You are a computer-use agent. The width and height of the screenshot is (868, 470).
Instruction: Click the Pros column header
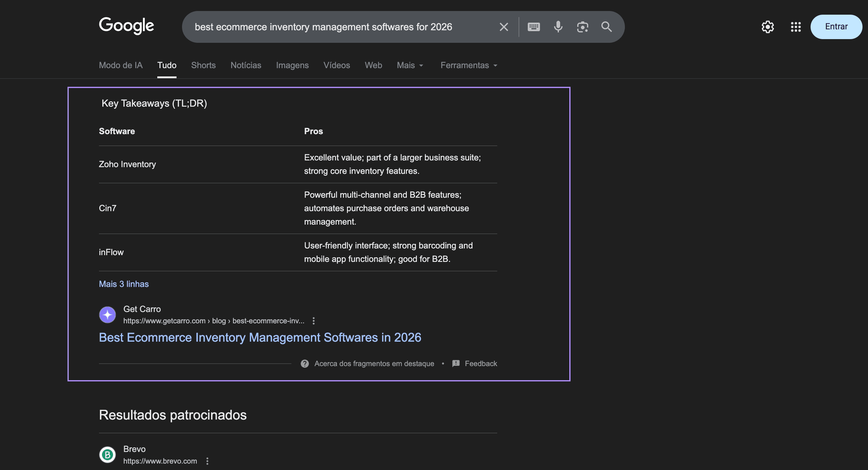(x=313, y=131)
